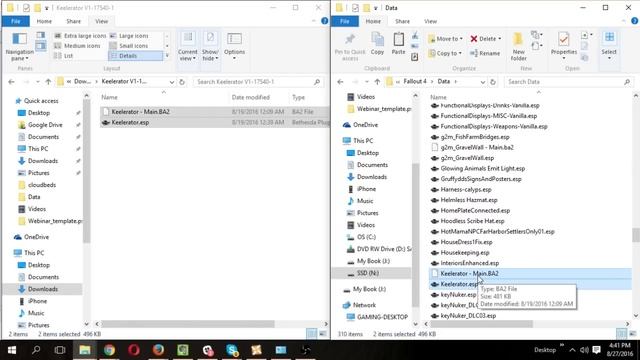Open Properties in Data window ribbon
Viewport: 640px width, 360px height.
[x=564, y=46]
